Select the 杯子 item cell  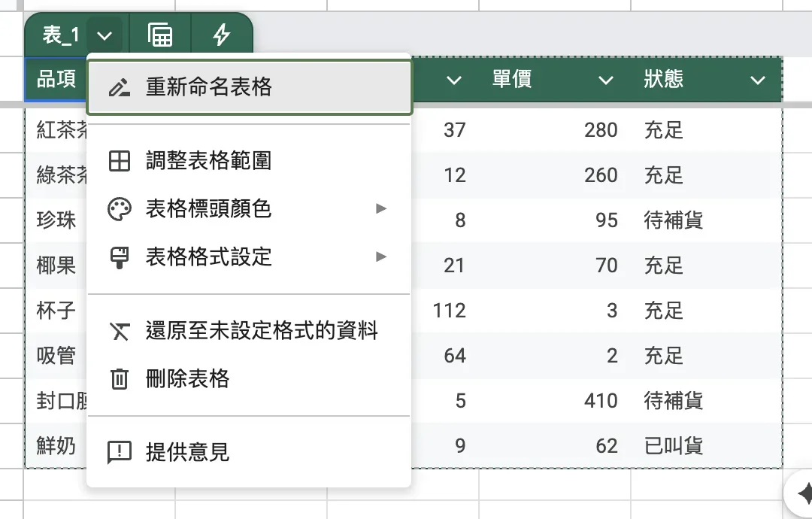[56, 310]
